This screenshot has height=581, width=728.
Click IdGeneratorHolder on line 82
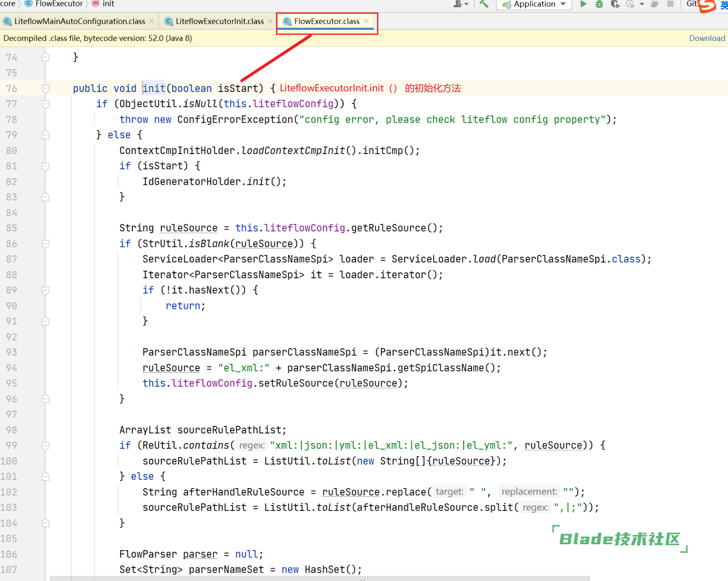tap(192, 182)
